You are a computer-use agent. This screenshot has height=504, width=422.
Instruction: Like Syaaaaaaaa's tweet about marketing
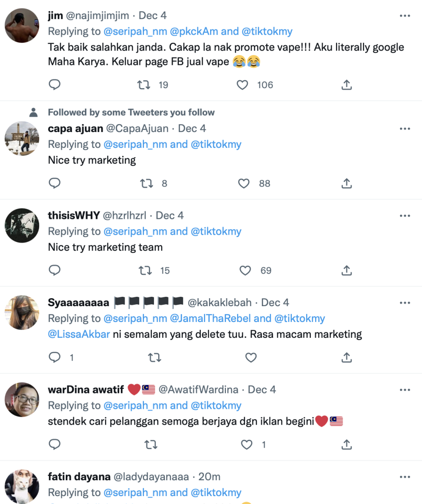[251, 357]
